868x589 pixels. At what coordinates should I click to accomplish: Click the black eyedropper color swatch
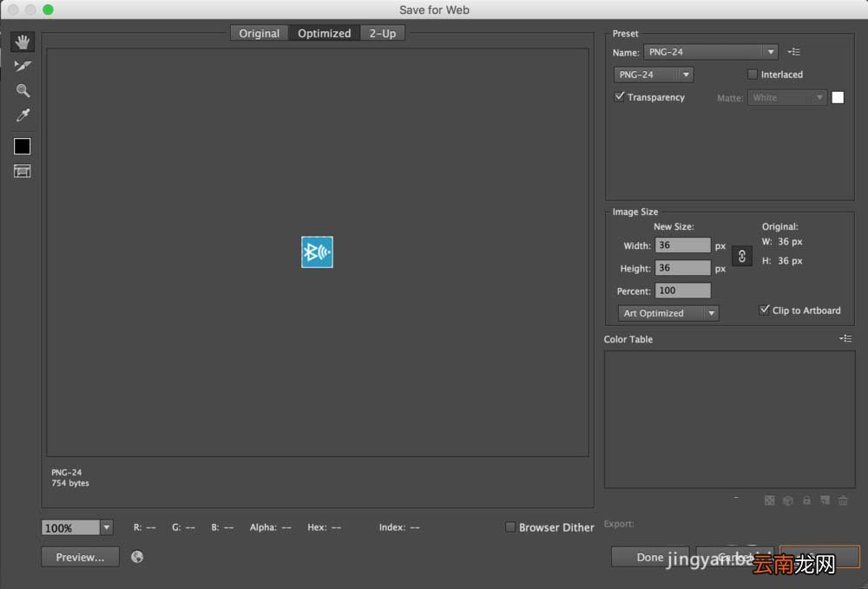(23, 146)
